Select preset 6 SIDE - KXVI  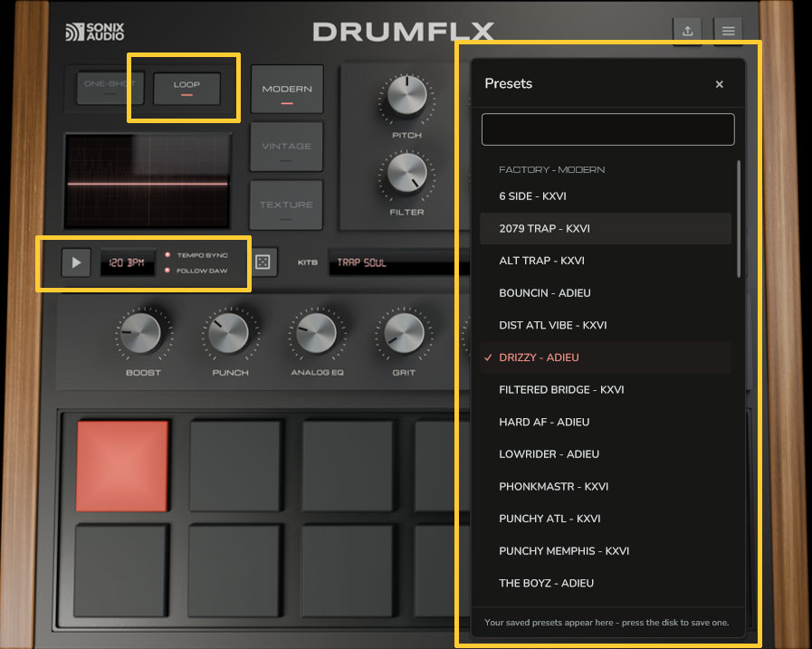click(606, 196)
